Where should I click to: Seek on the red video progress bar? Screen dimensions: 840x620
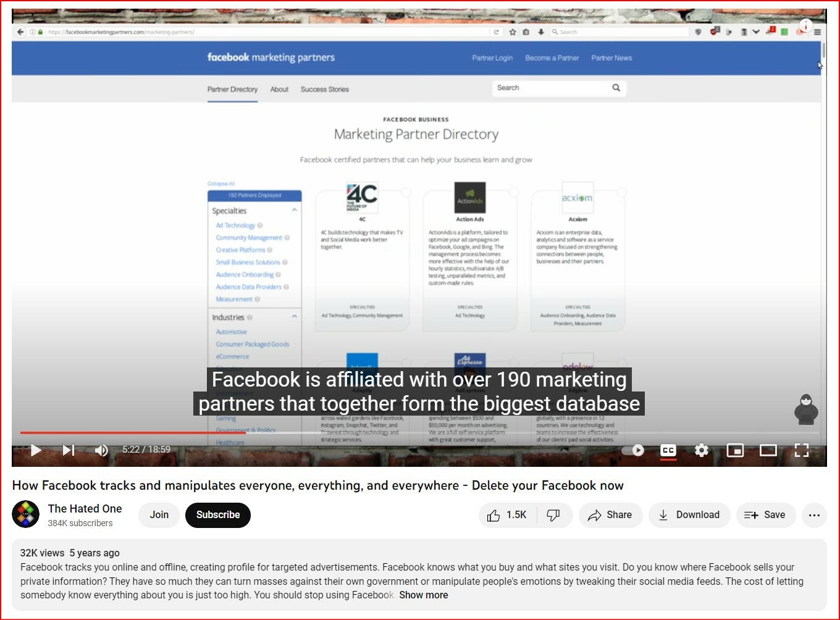tap(133, 432)
